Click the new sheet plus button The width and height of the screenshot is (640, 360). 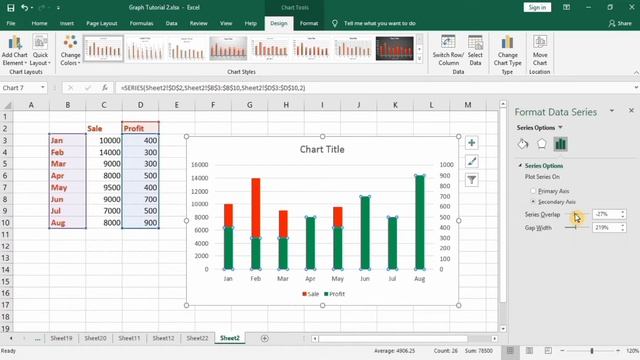264,338
